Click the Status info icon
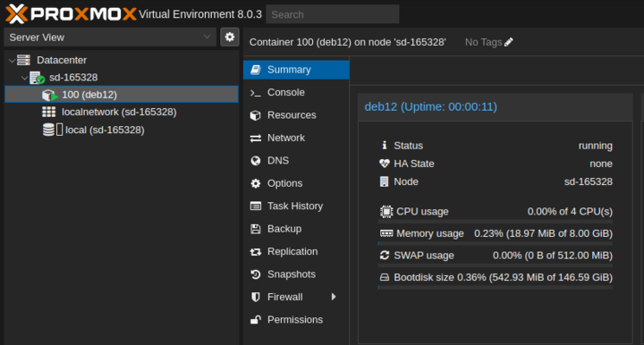Image resolution: width=644 pixels, height=345 pixels. [385, 145]
